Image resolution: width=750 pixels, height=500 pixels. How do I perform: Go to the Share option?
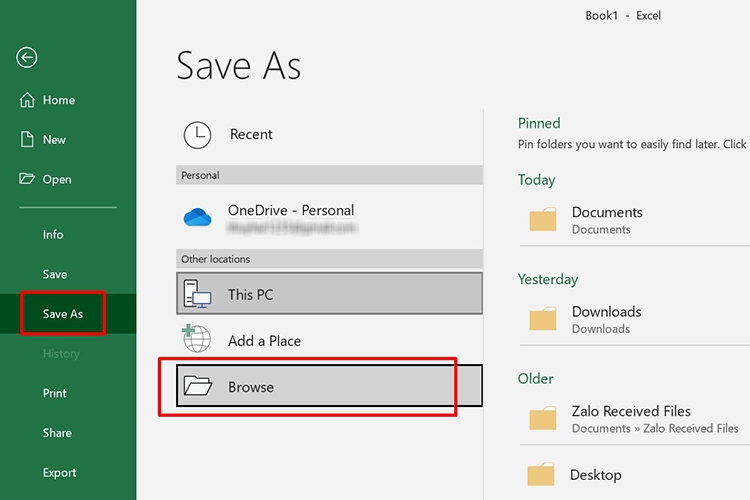(x=57, y=433)
